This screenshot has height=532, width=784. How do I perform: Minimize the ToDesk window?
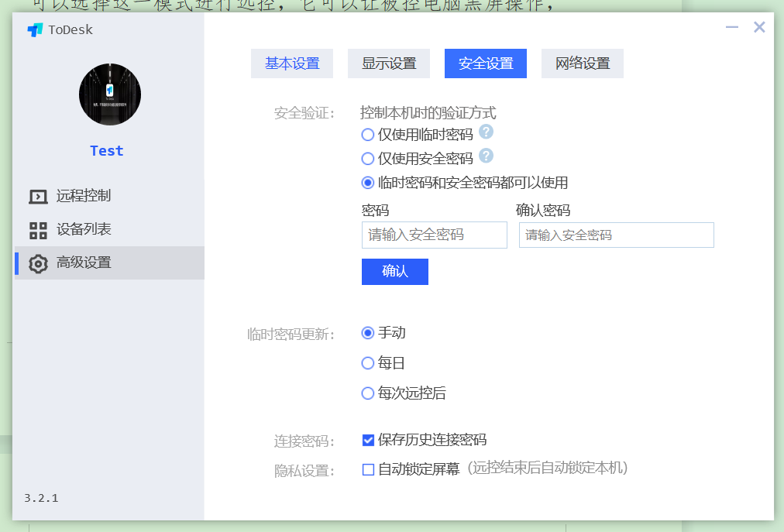click(x=731, y=28)
